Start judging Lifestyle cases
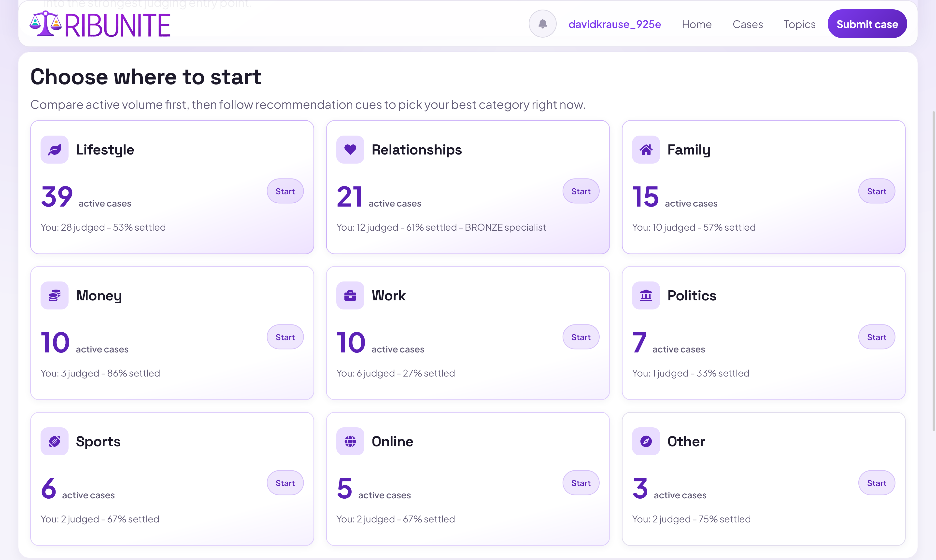Image resolution: width=936 pixels, height=560 pixels. (x=285, y=191)
